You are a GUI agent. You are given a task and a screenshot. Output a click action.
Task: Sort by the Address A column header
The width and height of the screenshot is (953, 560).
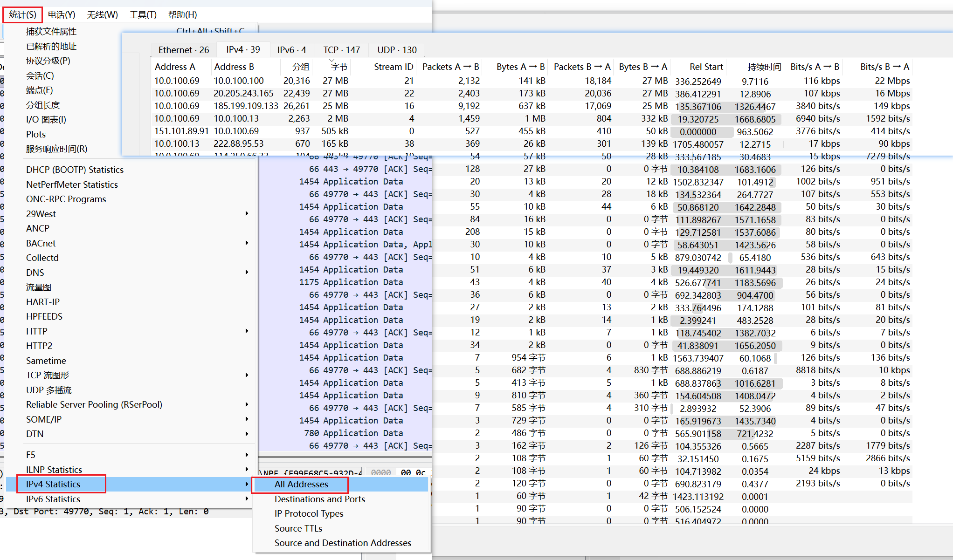[x=175, y=67]
